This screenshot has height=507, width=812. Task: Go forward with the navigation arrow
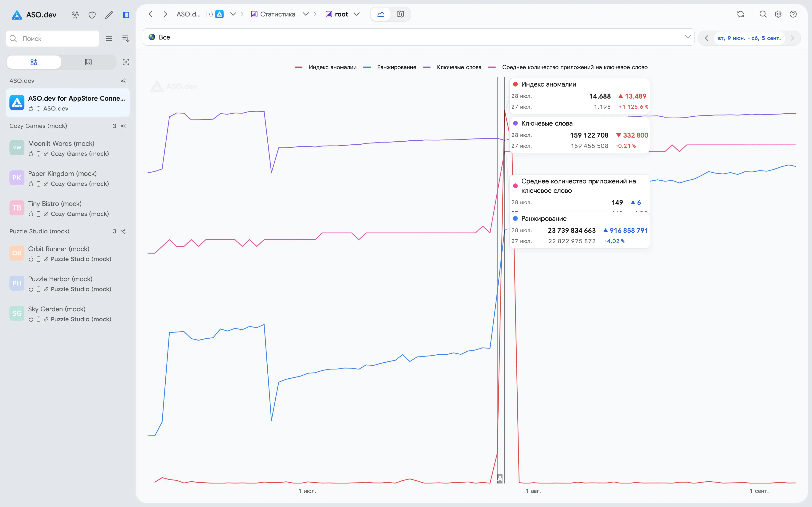[165, 14]
